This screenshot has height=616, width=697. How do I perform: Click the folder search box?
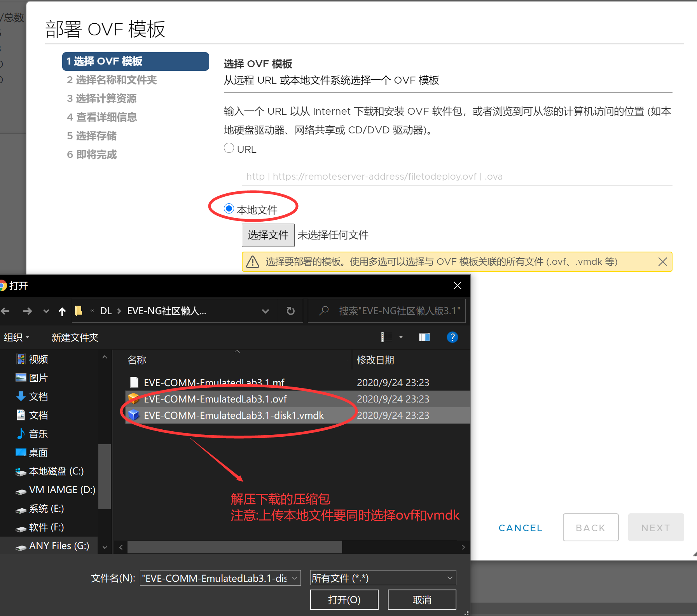tap(387, 311)
